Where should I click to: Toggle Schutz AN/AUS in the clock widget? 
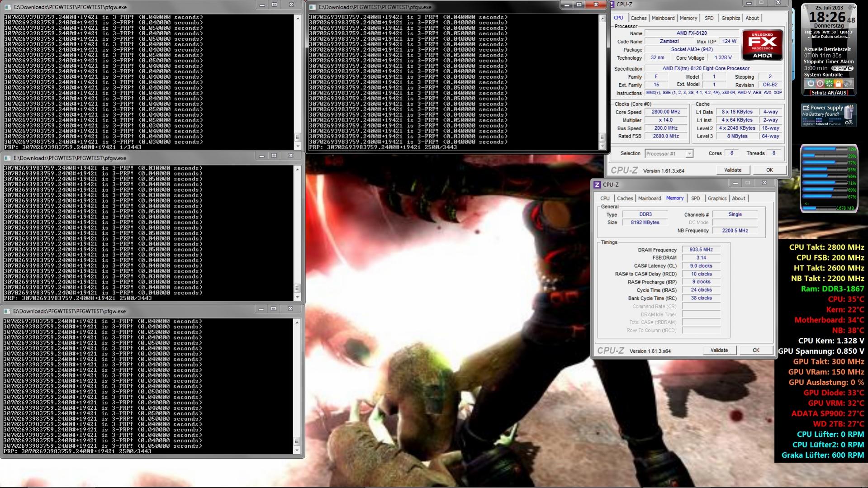829,93
